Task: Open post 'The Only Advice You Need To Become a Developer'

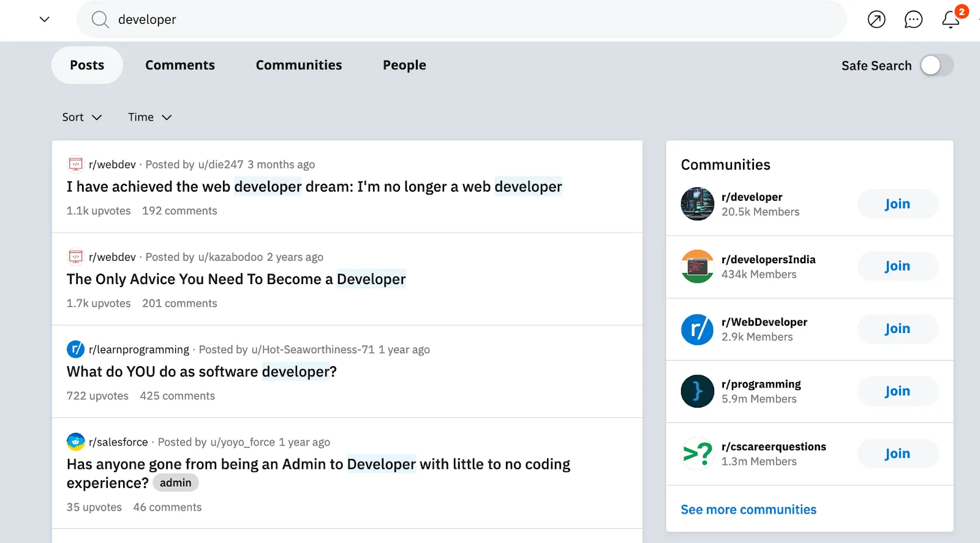Action: pos(236,279)
